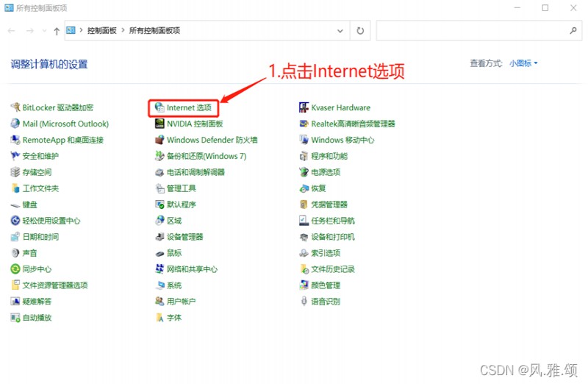Click the 安全和维护 flag icon
This screenshot has height=384, width=588.
click(15, 156)
